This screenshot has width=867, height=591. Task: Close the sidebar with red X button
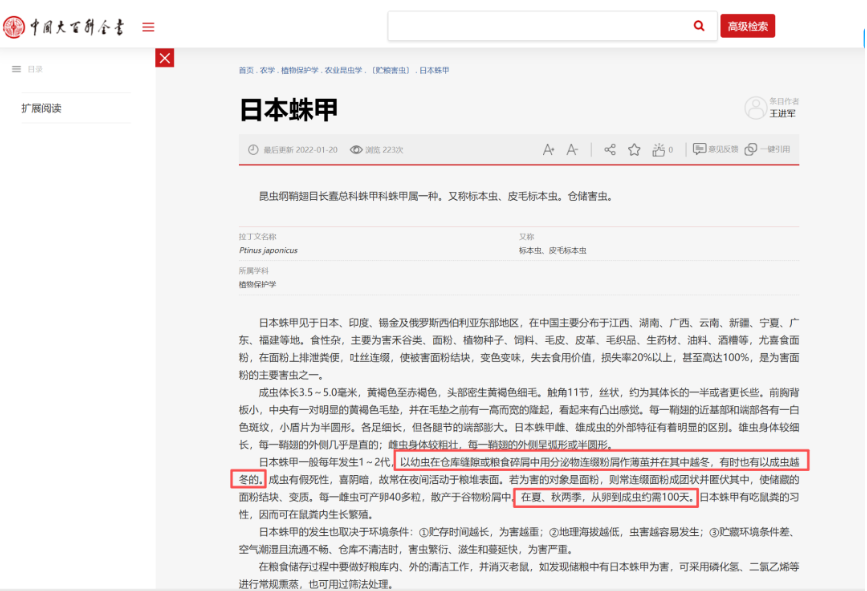(165, 58)
